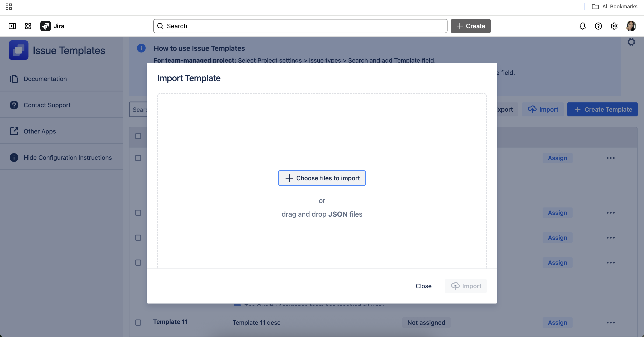644x337 pixels.
Task: Open the three-dot menu beside Template 11
Action: 611,323
